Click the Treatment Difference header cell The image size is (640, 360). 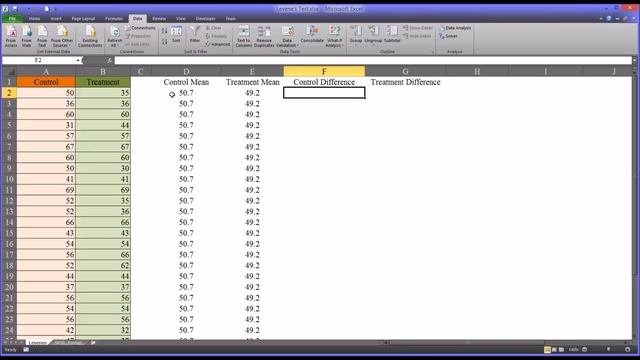405,82
